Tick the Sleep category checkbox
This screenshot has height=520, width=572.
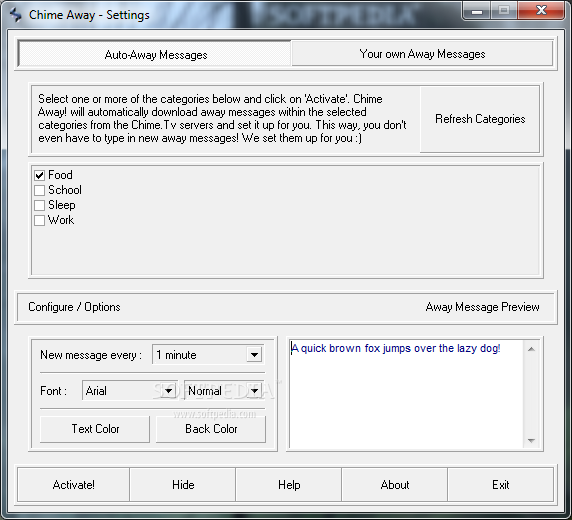coord(39,205)
